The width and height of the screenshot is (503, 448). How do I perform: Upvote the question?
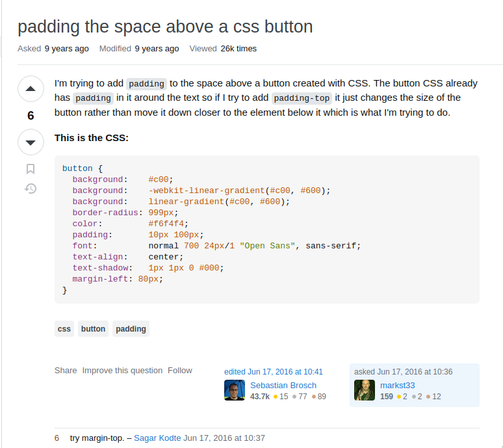pos(31,89)
